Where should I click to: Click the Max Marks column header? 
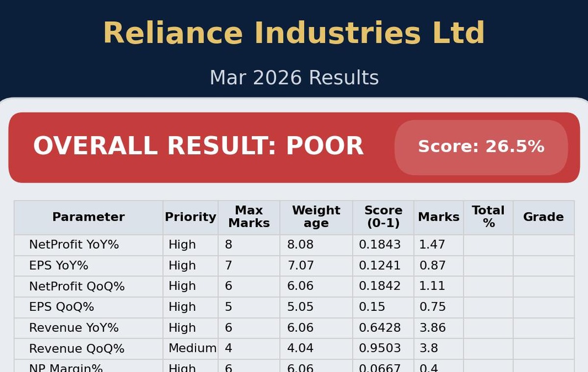click(249, 217)
